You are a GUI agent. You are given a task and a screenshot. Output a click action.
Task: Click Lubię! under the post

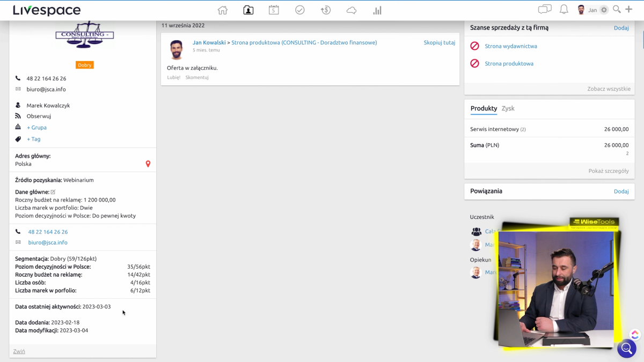pos(173,77)
